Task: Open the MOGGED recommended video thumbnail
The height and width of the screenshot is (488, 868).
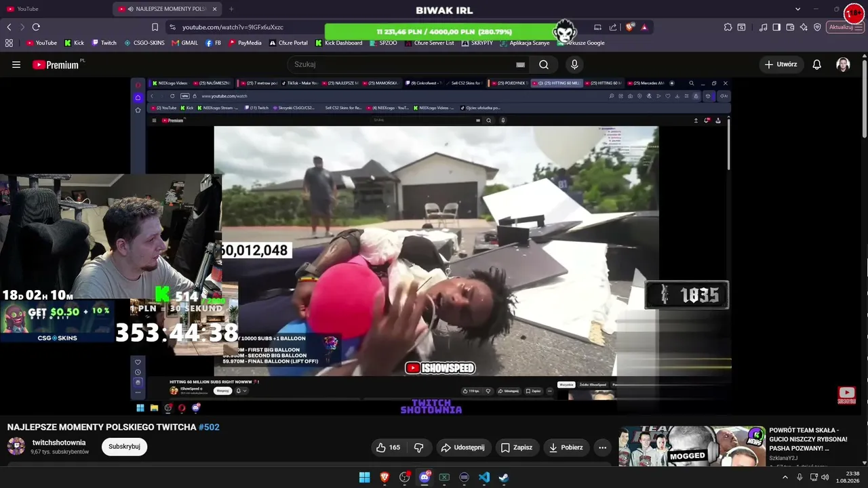Action: [692, 446]
